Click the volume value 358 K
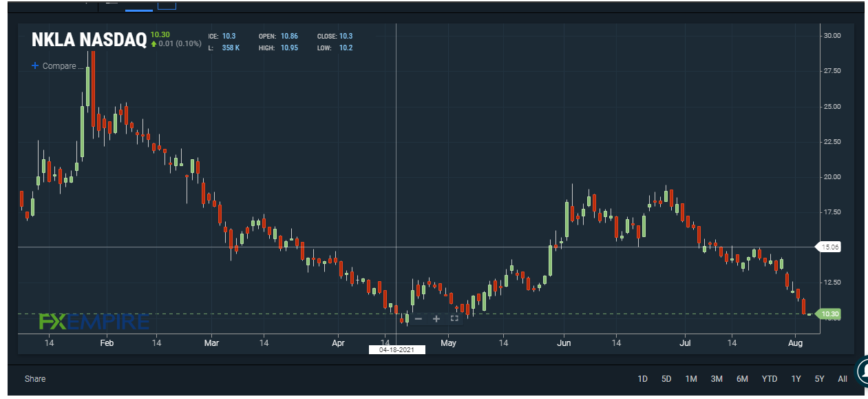 click(x=231, y=48)
